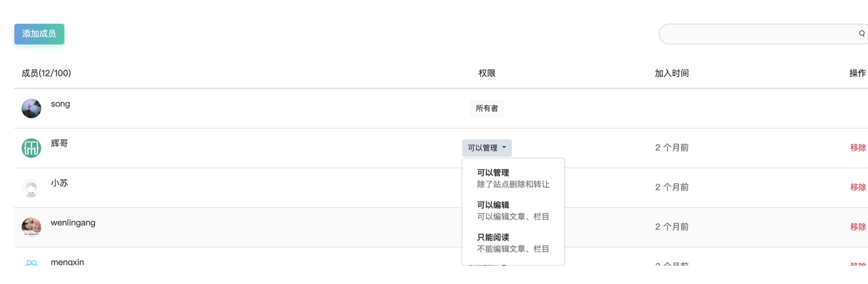Click the search magnifier icon
868x284 pixels.
861,33
